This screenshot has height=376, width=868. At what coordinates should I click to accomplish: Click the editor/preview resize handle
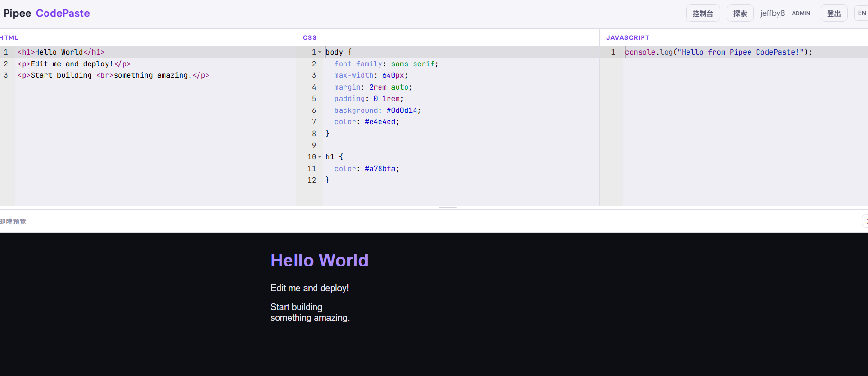(448, 208)
